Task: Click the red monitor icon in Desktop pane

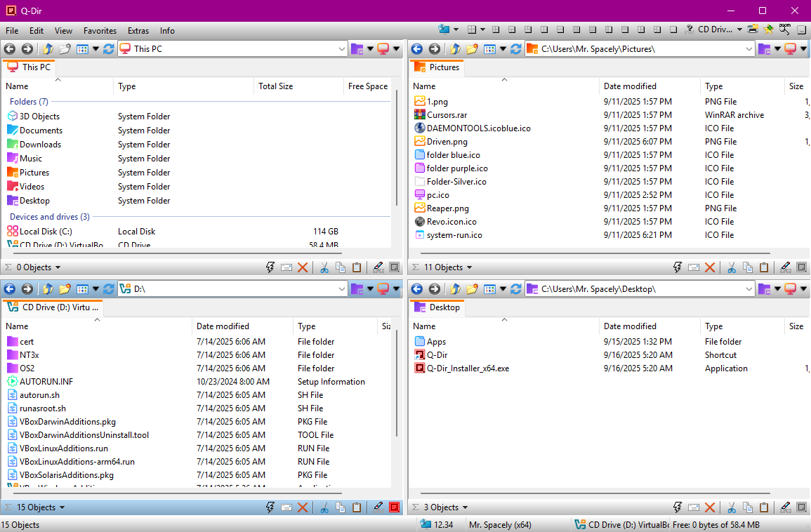Action: click(x=790, y=289)
